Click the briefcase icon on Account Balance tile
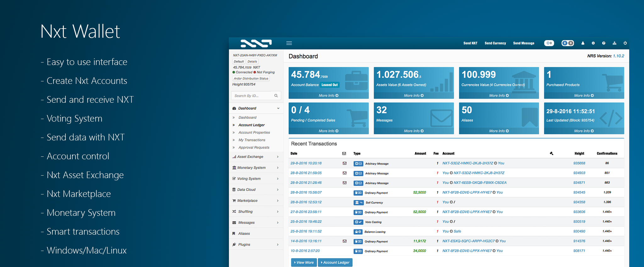This screenshot has height=267, width=644. (356, 81)
